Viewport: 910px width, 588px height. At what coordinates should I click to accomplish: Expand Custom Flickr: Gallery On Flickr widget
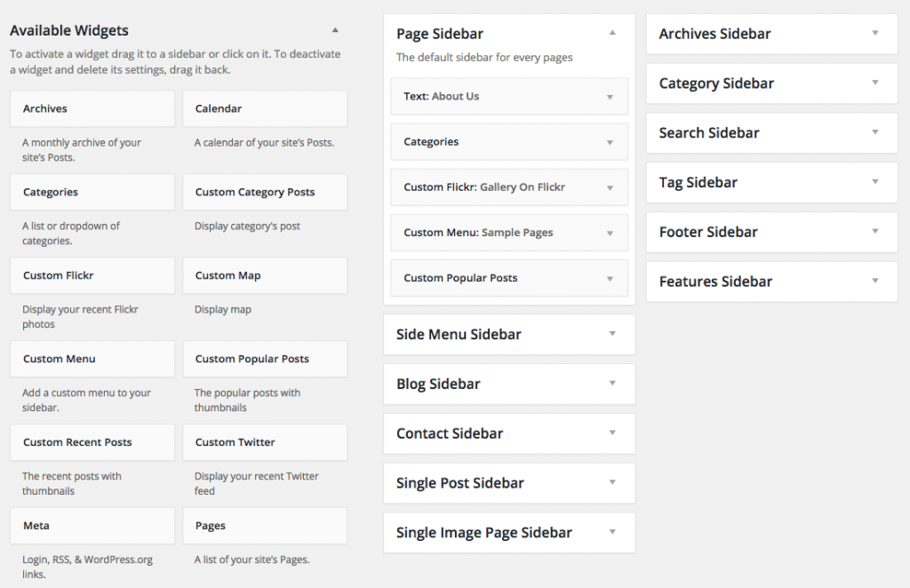610,187
